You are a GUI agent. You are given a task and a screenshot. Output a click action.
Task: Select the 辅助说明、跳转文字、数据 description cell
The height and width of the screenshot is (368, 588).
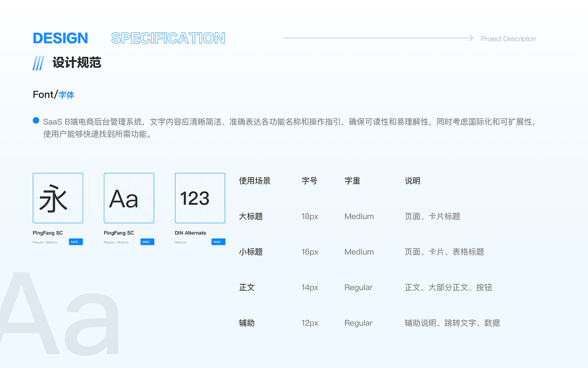[x=452, y=323]
